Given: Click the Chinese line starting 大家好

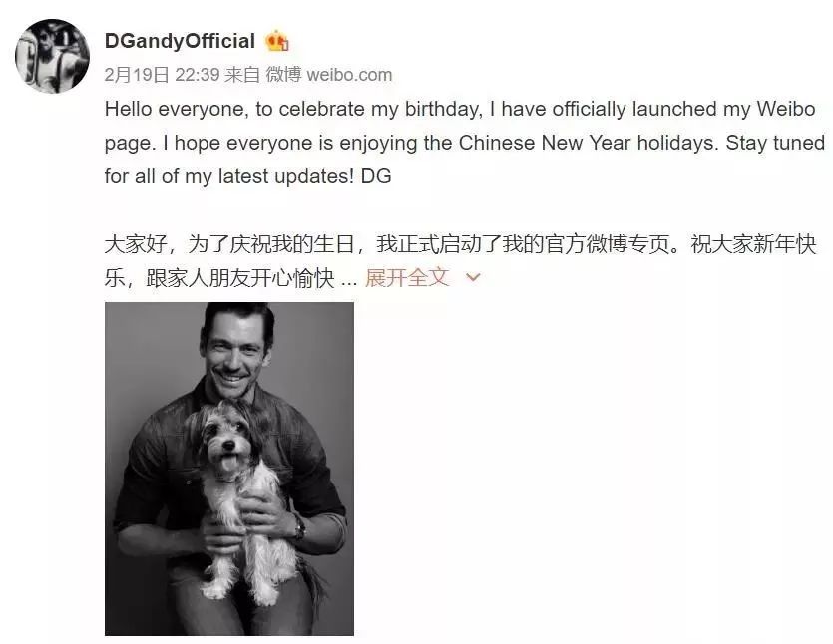Looking at the screenshot, I should [x=460, y=244].
